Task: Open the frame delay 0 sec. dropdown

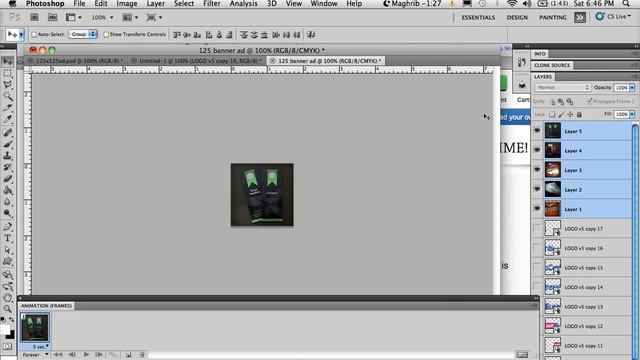Action: [41, 347]
